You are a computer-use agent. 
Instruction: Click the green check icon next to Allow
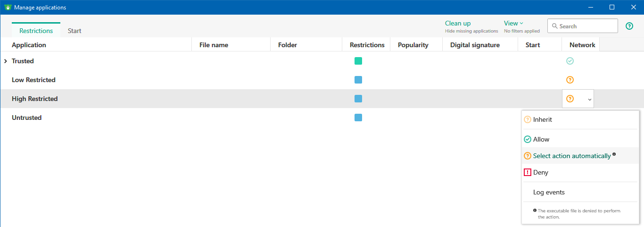(x=528, y=139)
